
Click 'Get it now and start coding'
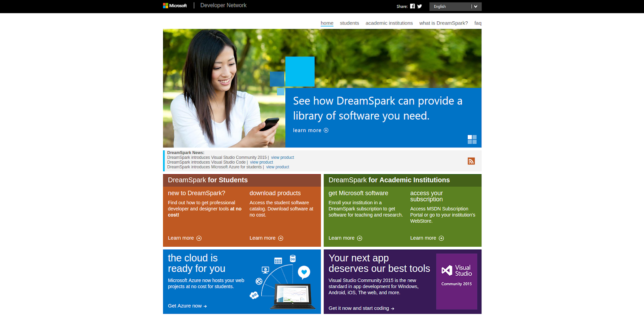[x=361, y=308]
